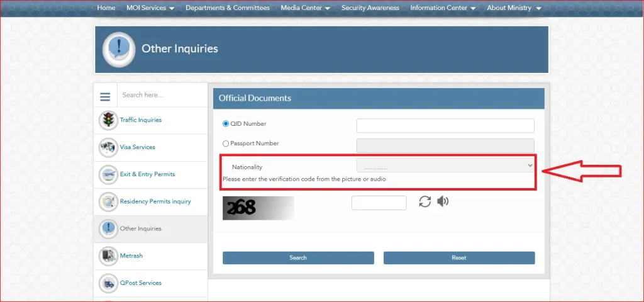
Task: Play the audio verification code
Action: click(443, 201)
